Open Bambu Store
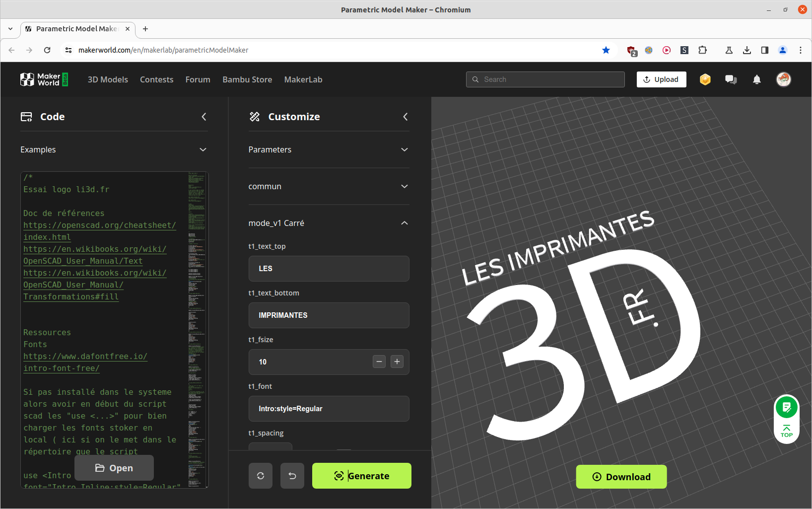The width and height of the screenshot is (812, 509). pos(247,79)
